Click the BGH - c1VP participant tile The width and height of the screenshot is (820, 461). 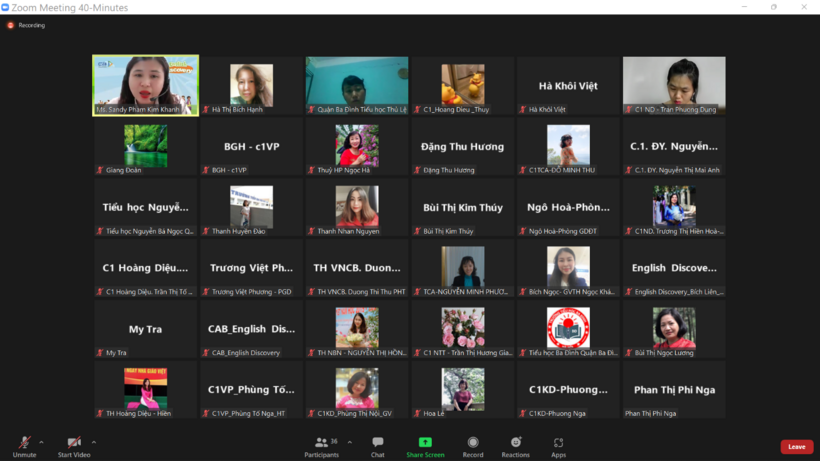click(x=251, y=147)
